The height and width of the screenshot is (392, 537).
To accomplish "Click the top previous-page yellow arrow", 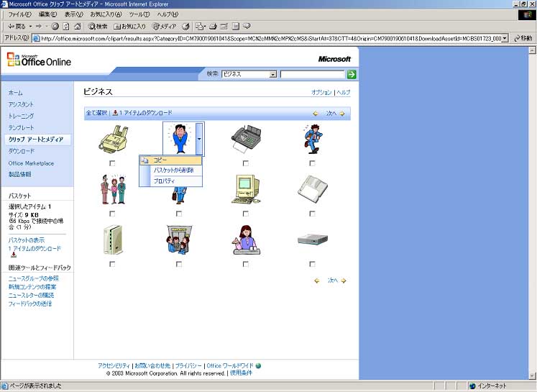I will click(x=316, y=114).
